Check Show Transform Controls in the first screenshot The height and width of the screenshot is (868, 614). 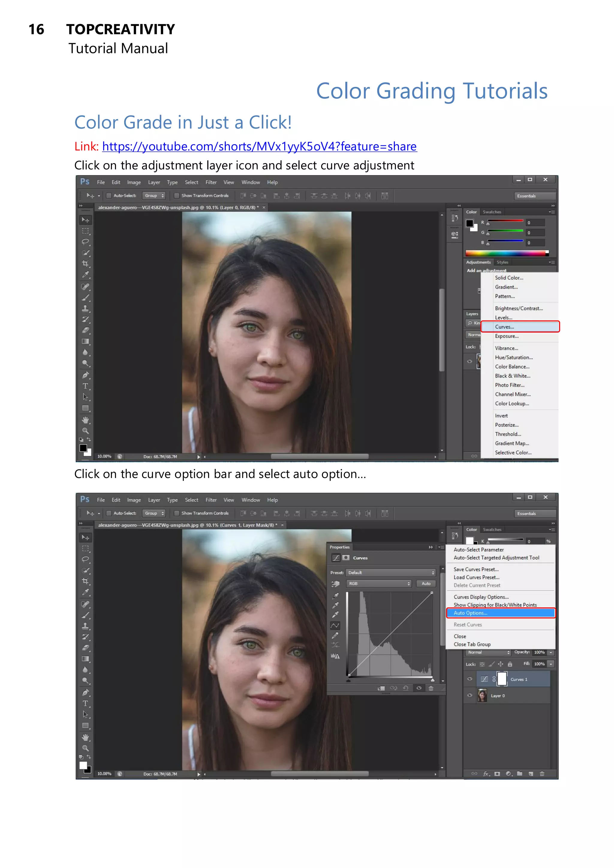(177, 195)
